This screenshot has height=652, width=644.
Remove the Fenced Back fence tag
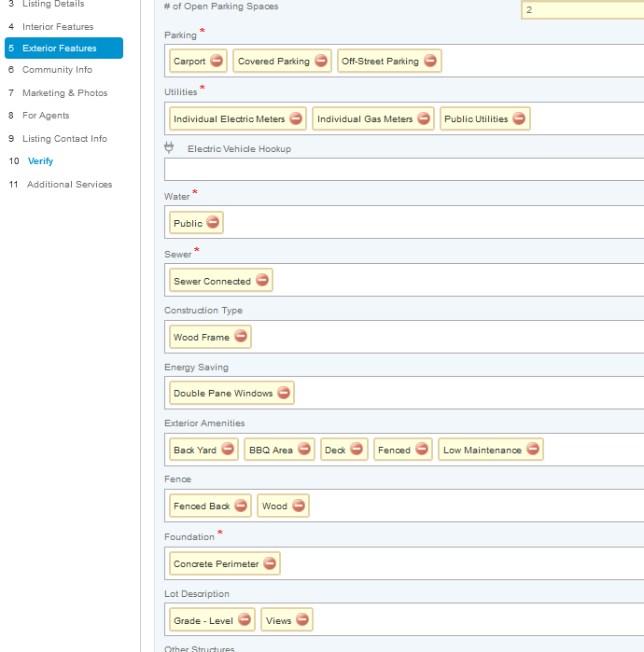[x=241, y=506]
